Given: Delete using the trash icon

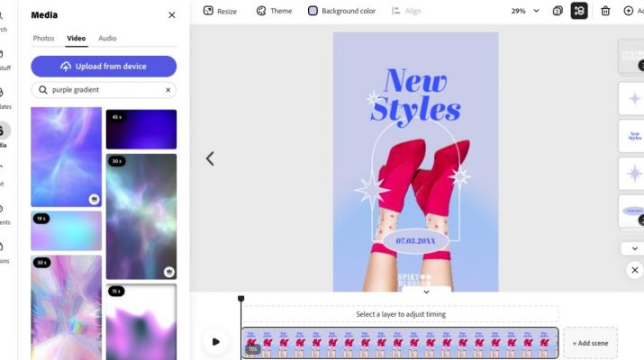Looking at the screenshot, I should tap(605, 11).
